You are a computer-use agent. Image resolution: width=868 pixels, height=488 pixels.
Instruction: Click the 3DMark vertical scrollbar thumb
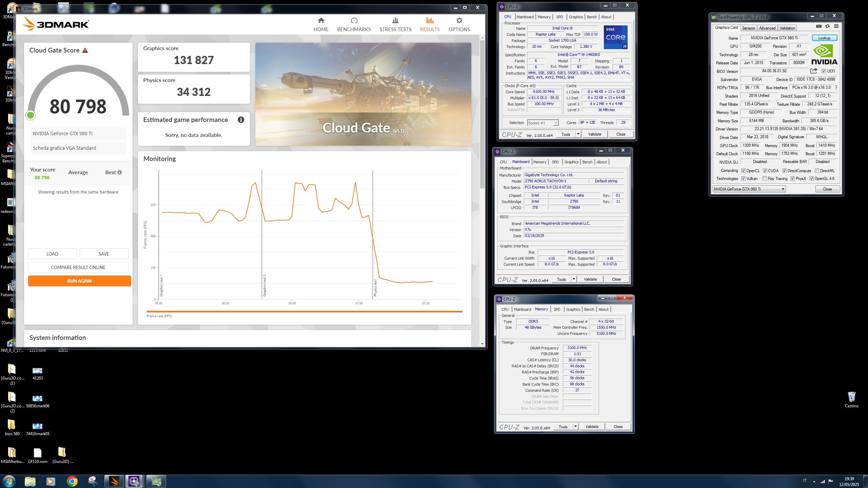(482, 115)
